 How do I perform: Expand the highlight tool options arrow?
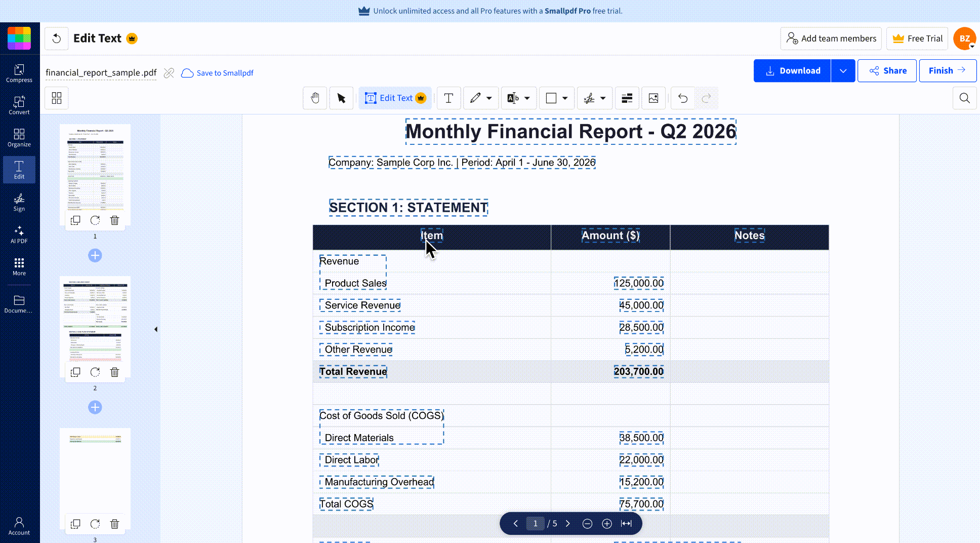pyautogui.click(x=527, y=98)
